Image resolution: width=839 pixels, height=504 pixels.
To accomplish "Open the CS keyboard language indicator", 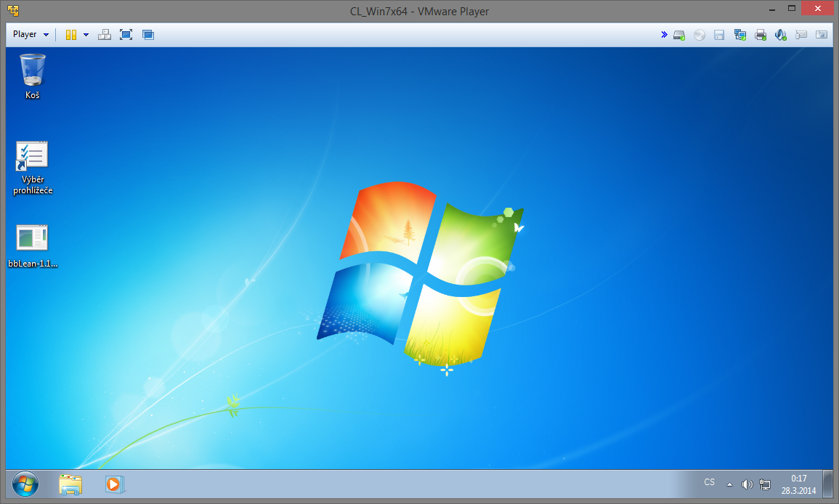I will [x=709, y=482].
